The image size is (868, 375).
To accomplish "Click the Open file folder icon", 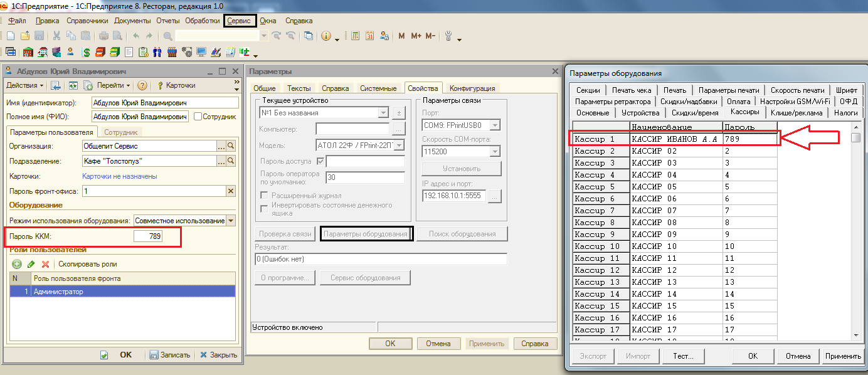I will (25, 36).
